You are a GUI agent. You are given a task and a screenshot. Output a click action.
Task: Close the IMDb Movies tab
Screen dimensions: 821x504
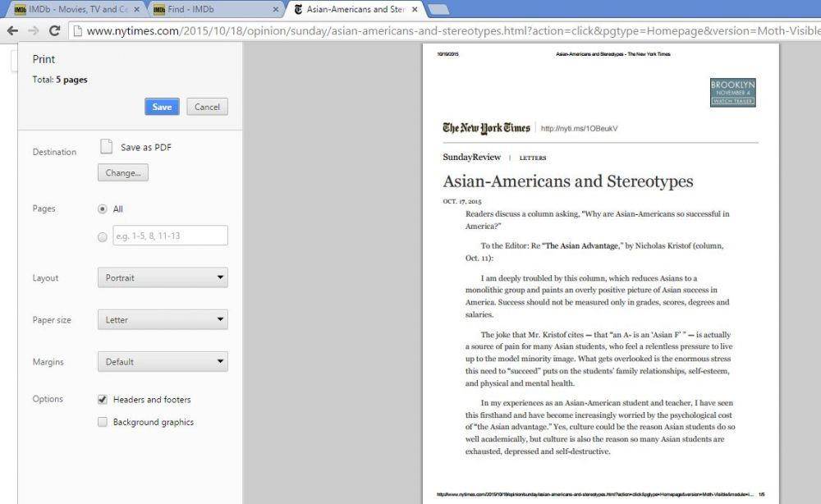136,9
